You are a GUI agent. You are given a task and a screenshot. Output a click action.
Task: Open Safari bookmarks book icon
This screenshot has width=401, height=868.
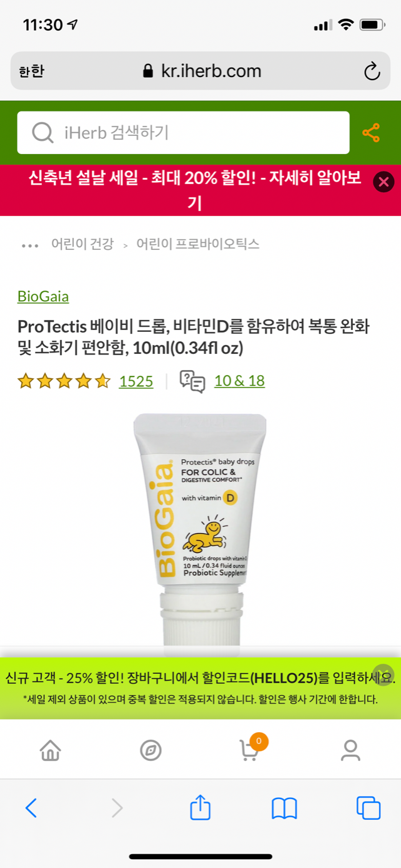coord(284,809)
